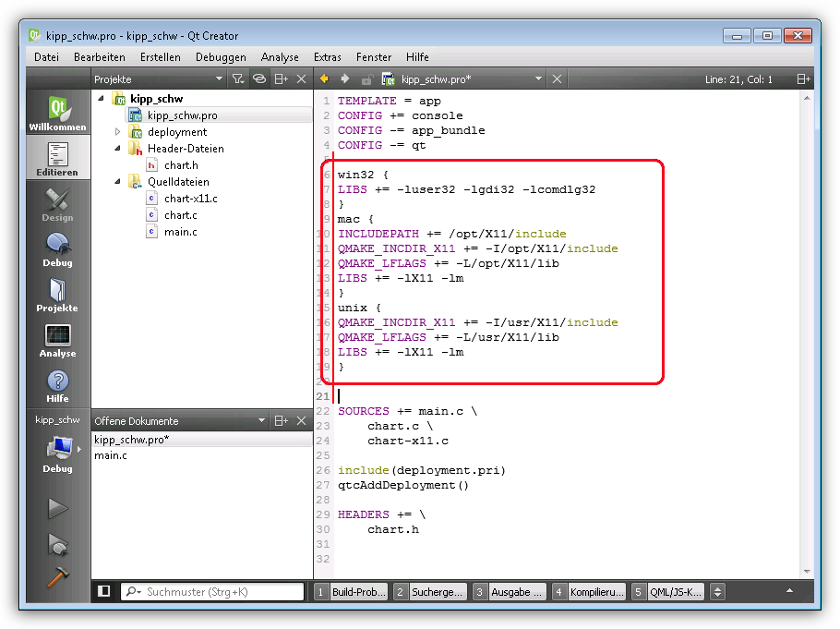Collapse the kipp_schw project node

click(101, 99)
